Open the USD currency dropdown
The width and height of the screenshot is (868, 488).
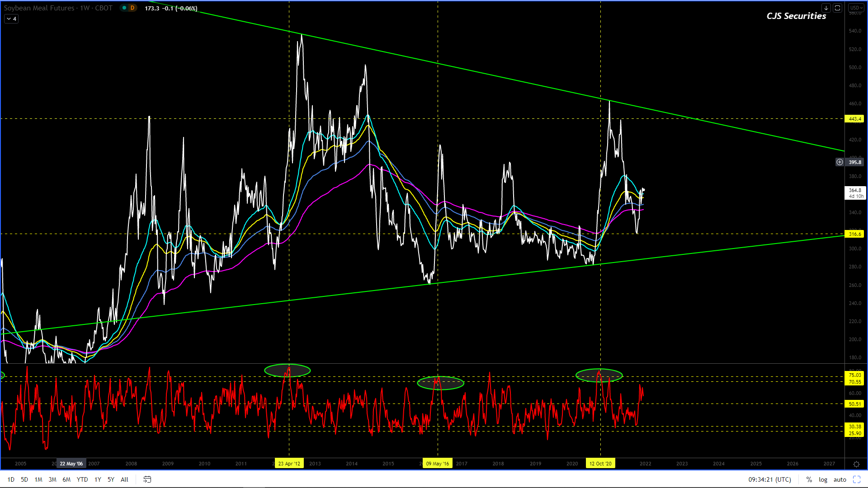coord(856,8)
